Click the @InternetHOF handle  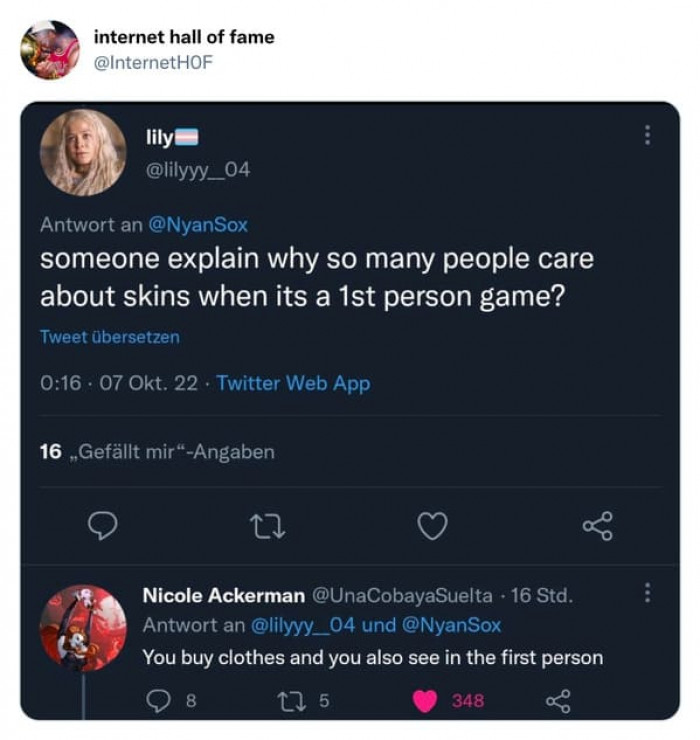(153, 63)
